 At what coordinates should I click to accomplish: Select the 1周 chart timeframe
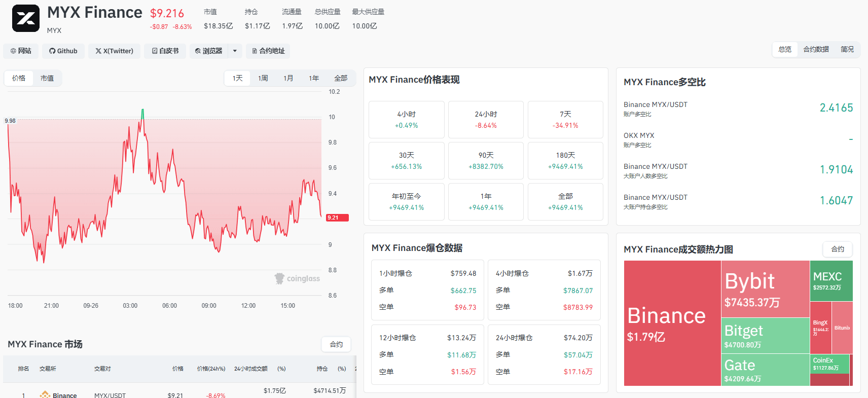click(x=263, y=78)
